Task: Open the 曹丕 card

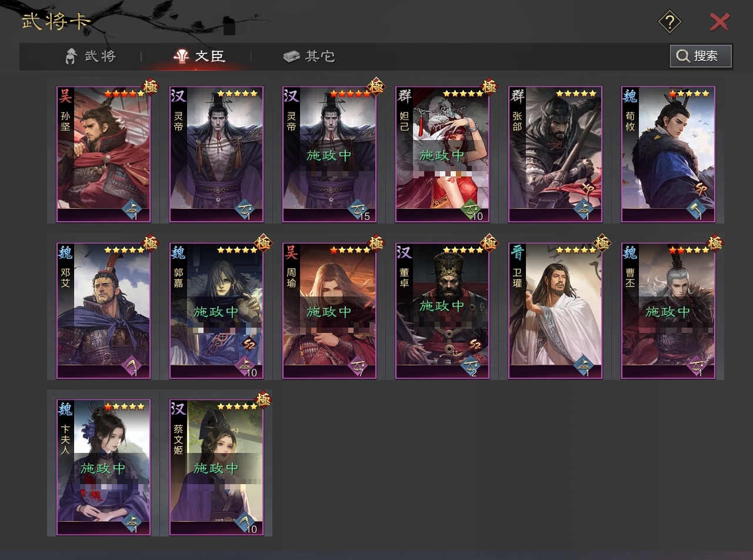Action: (x=668, y=311)
